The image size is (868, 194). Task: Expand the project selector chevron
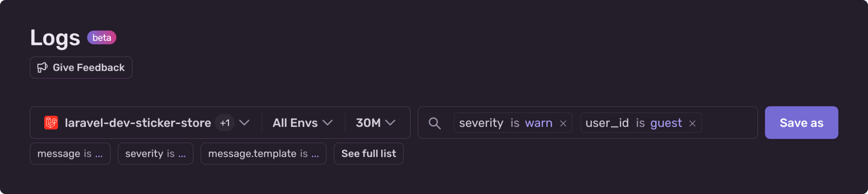[244, 123]
